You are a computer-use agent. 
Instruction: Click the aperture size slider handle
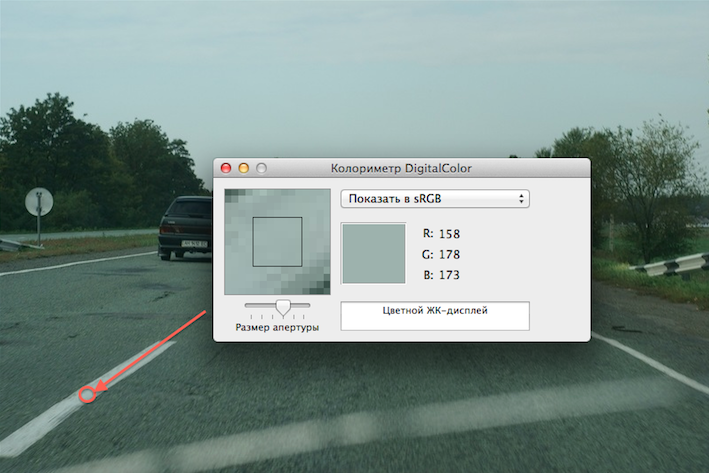(x=283, y=307)
